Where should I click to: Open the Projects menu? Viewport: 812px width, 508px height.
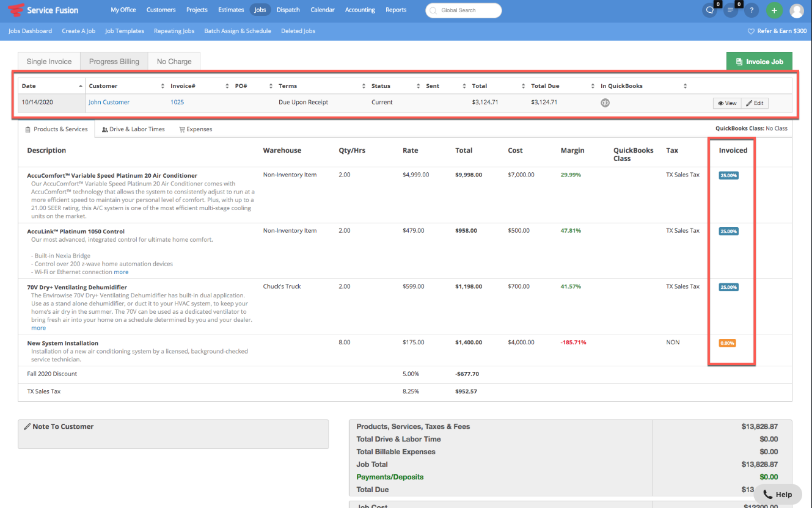click(x=197, y=10)
